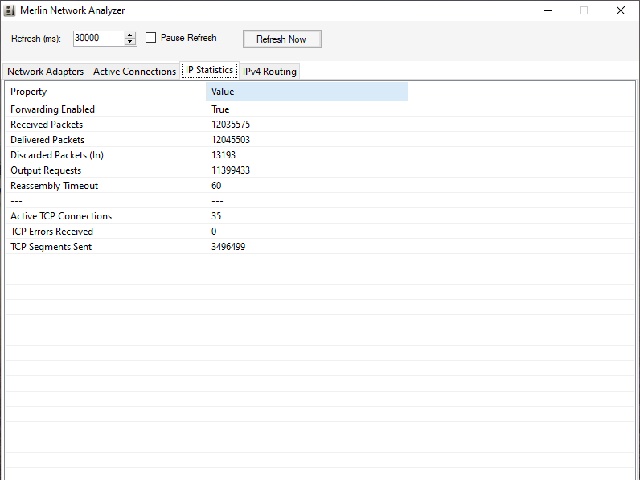This screenshot has width=640, height=480.
Task: Click inside the Refresh (ms) input field
Action: pyautogui.click(x=99, y=38)
